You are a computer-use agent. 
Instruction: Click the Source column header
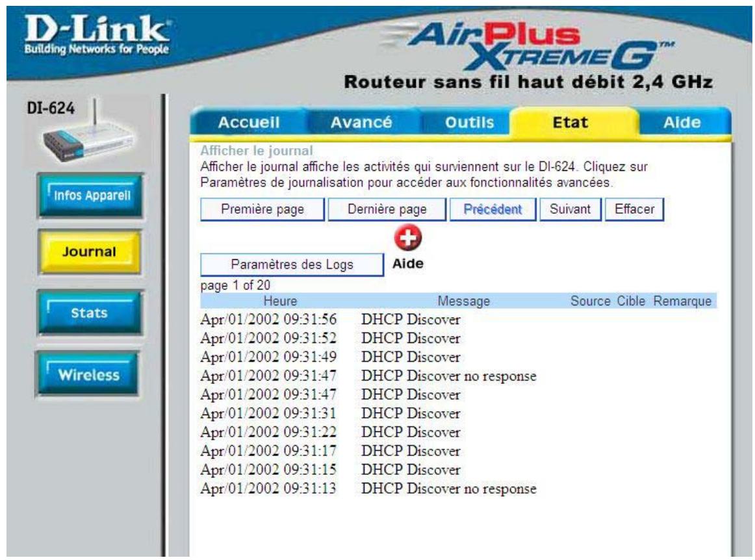[x=591, y=301]
